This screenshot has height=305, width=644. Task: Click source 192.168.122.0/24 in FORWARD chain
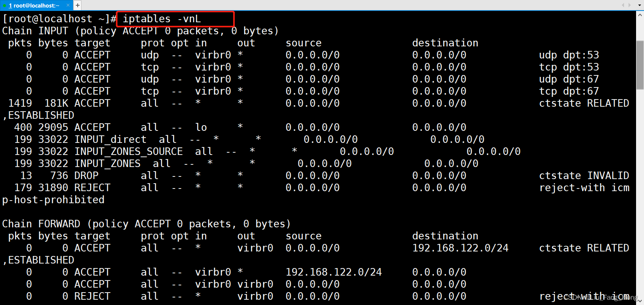tap(334, 272)
